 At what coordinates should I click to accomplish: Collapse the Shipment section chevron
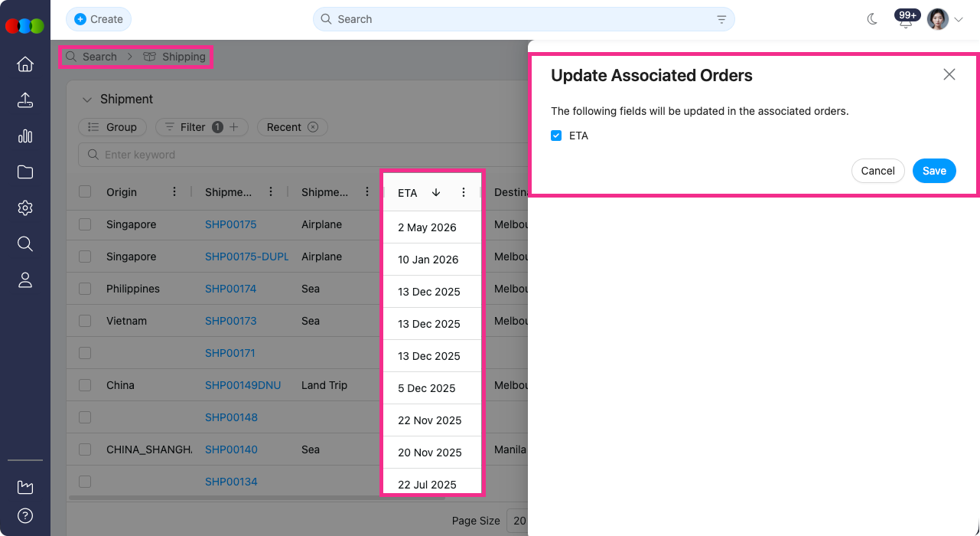(86, 100)
